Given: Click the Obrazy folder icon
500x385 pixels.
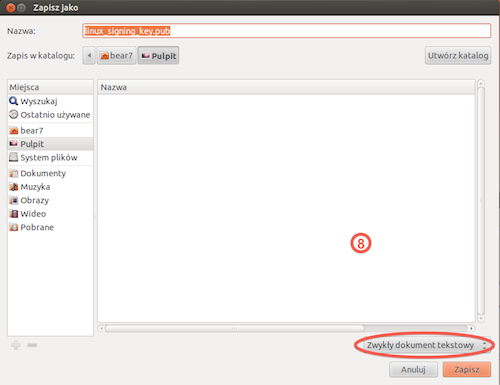Looking at the screenshot, I should pos(13,200).
